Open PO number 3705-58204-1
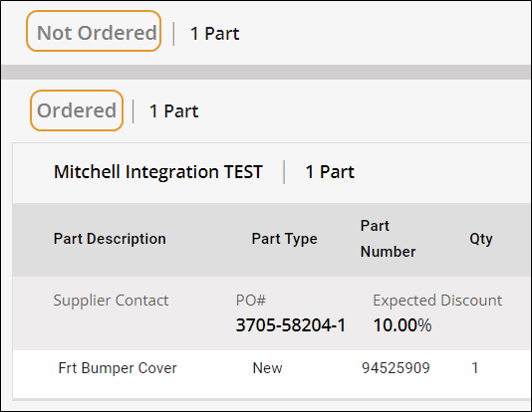532x412 pixels. [291, 325]
